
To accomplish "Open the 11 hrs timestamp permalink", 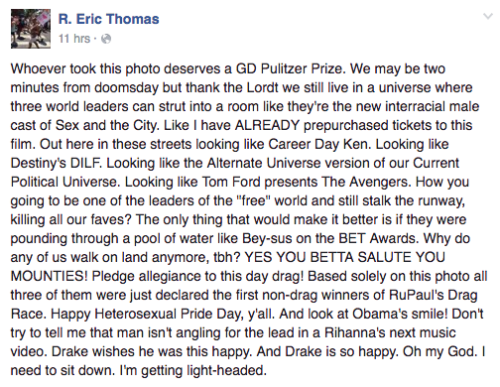I will coord(74,39).
